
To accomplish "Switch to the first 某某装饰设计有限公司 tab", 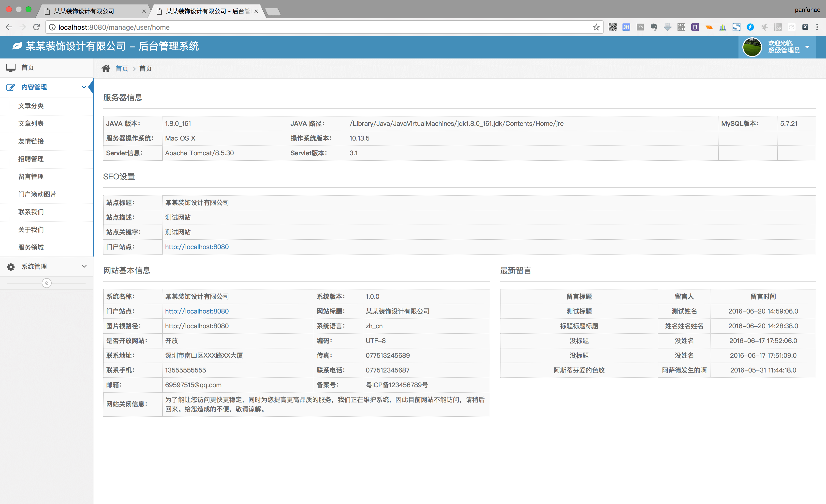I will [84, 11].
